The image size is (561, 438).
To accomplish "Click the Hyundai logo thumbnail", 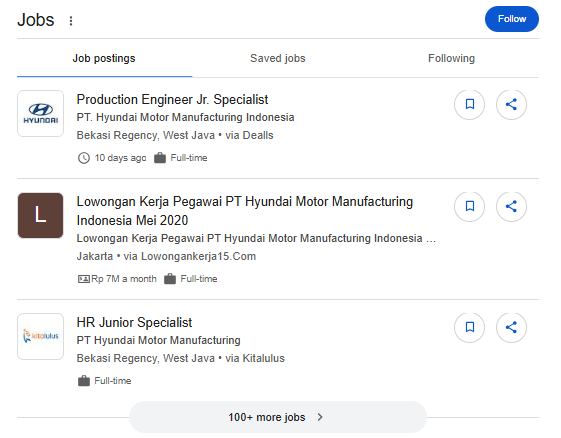I will tap(40, 113).
